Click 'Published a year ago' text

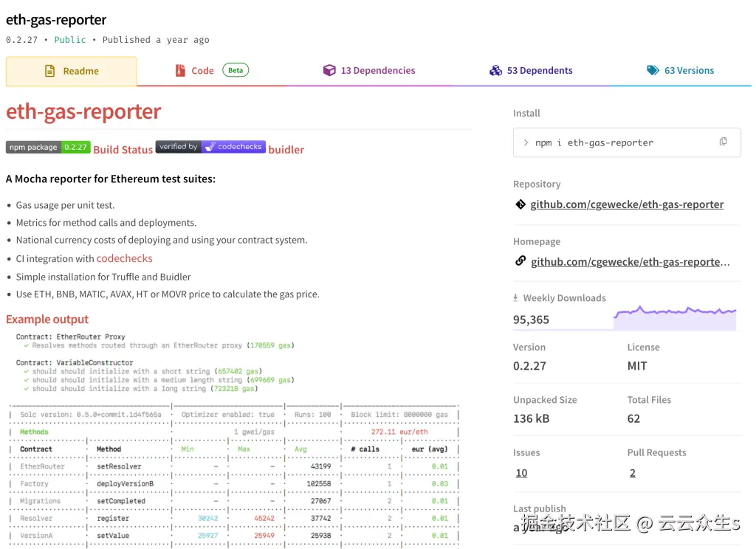point(156,40)
